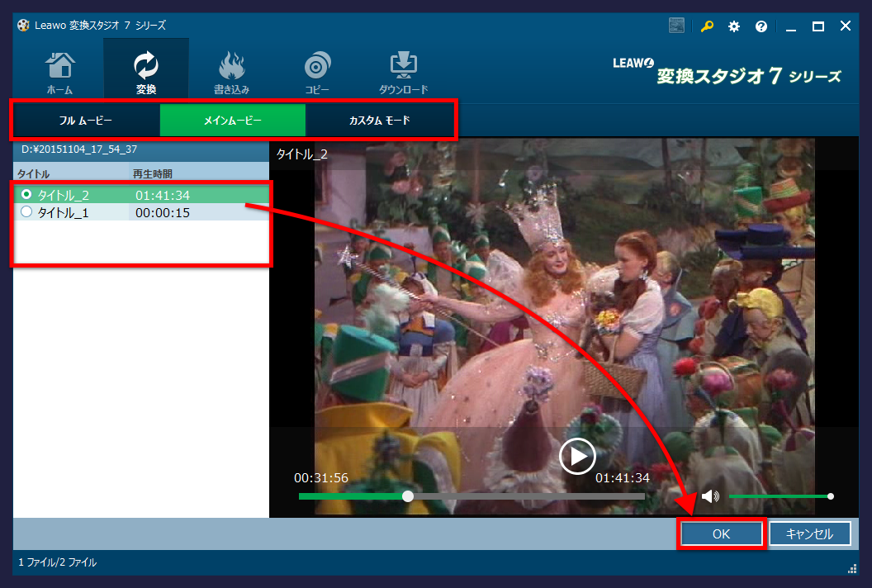
Task: Click duration 00:00:15 in title list
Action: [163, 212]
